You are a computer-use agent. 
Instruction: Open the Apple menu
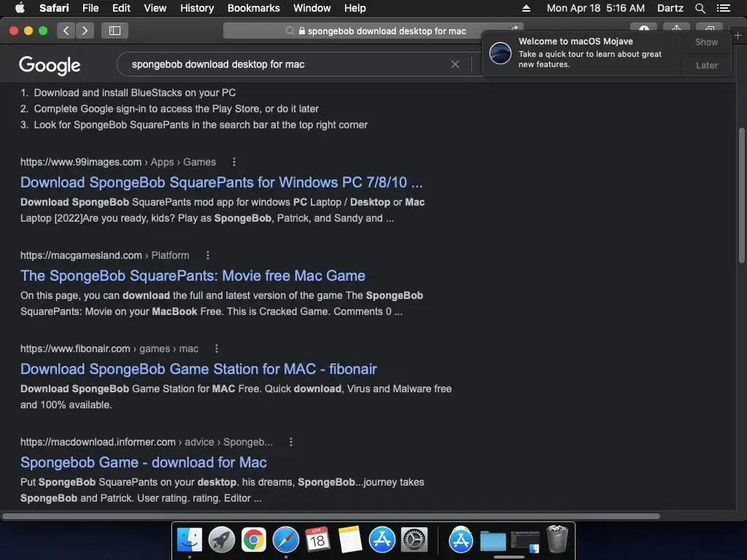20,8
